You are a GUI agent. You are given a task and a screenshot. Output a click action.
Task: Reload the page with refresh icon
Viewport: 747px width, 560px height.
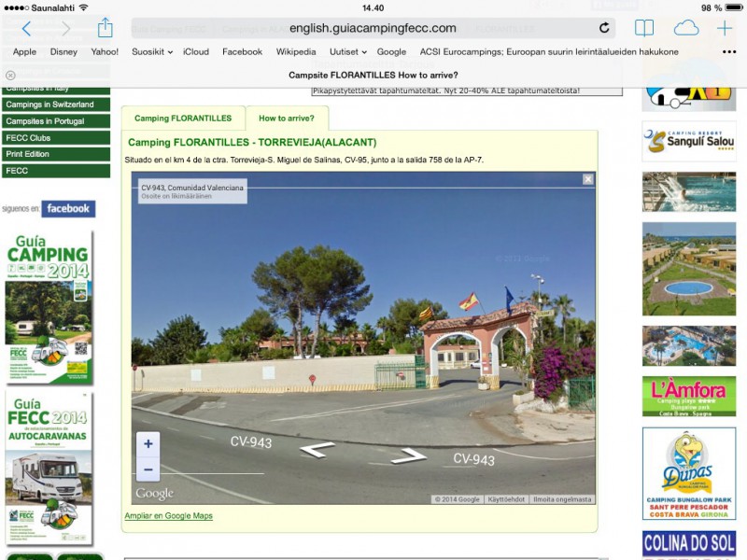(604, 29)
